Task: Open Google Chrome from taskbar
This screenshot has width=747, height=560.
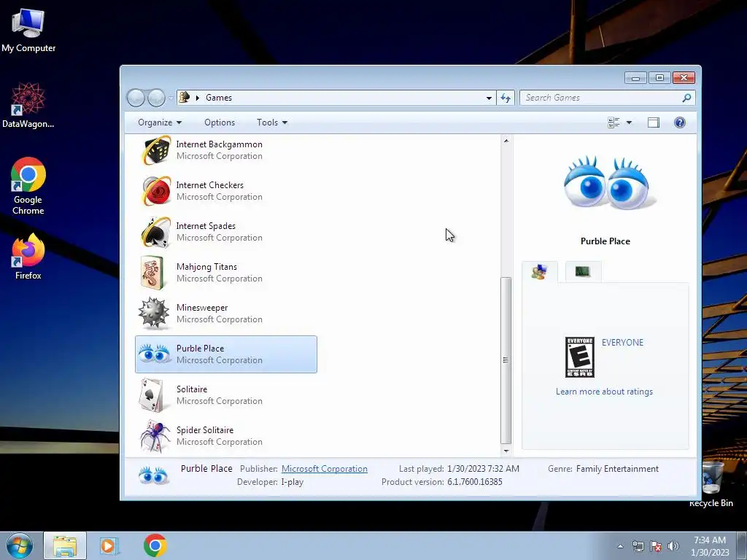Action: [x=155, y=545]
